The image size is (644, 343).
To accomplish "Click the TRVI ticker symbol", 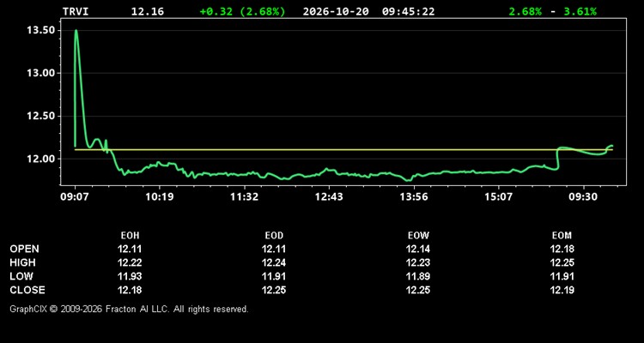I will point(76,11).
